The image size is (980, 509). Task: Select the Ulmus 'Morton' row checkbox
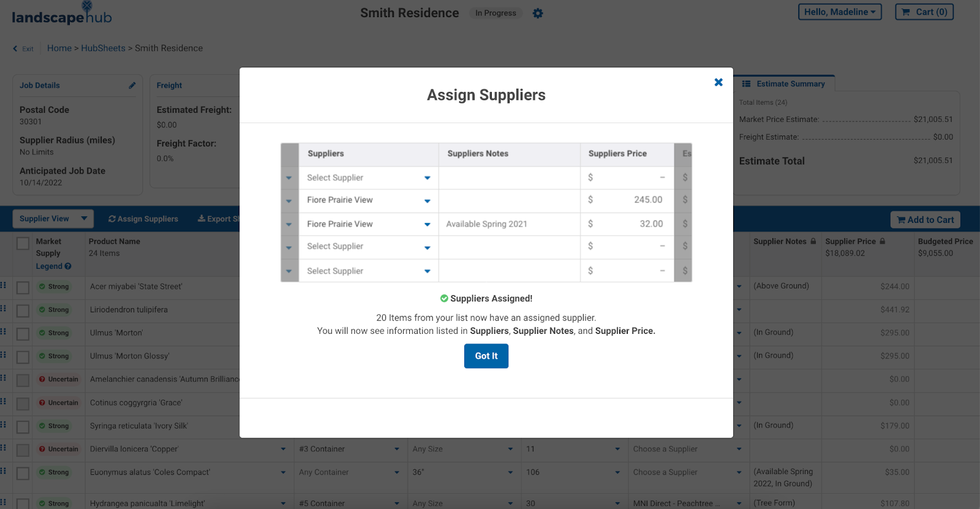[23, 334]
